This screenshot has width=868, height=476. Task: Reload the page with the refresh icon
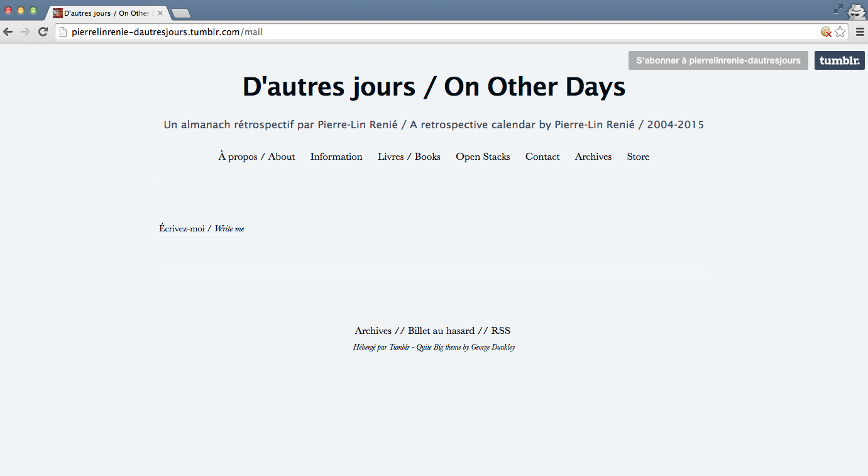click(43, 32)
